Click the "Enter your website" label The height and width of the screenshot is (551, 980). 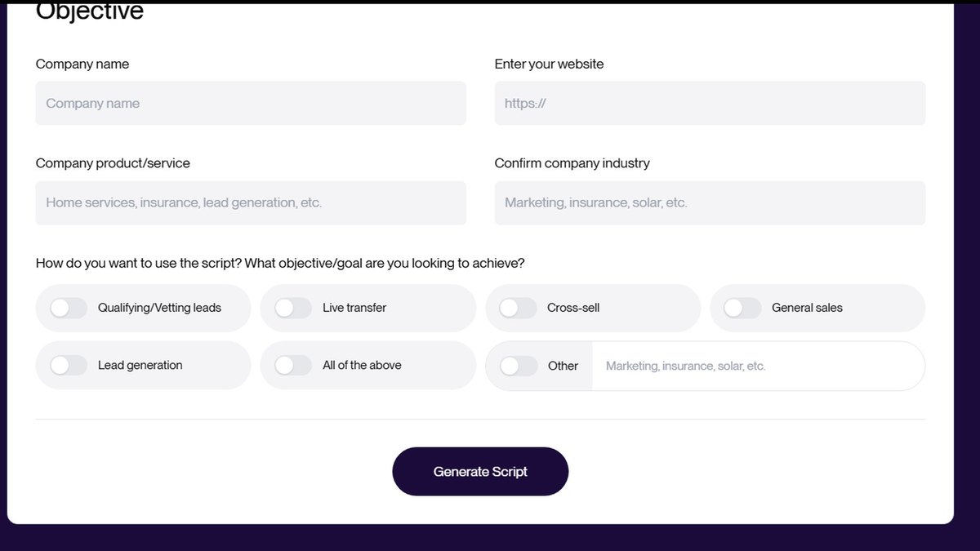tap(549, 64)
